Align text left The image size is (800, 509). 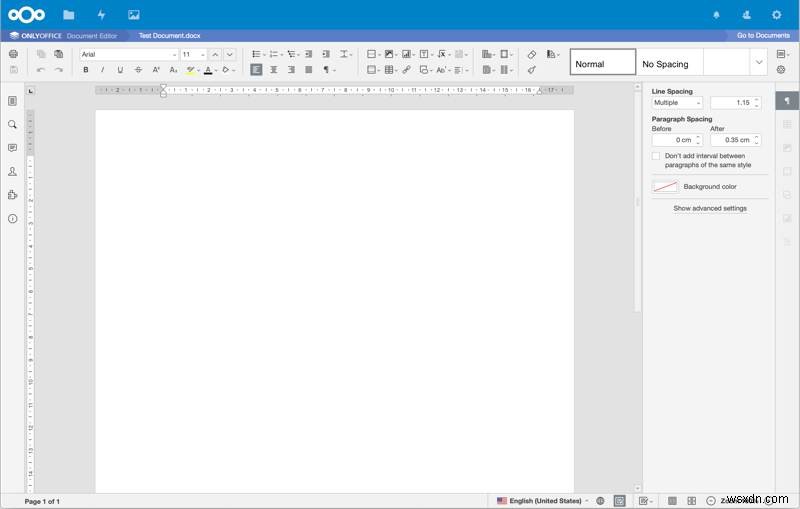[x=256, y=70]
